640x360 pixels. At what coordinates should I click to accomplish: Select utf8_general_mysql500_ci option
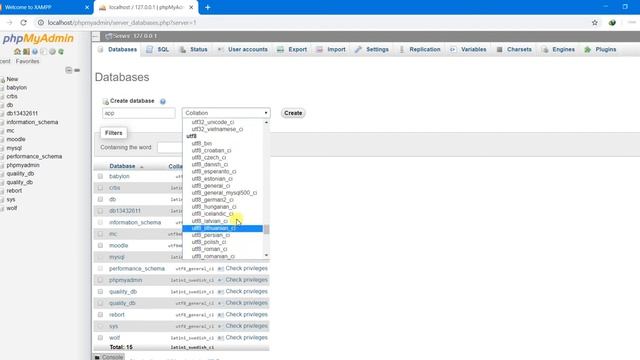(x=224, y=193)
